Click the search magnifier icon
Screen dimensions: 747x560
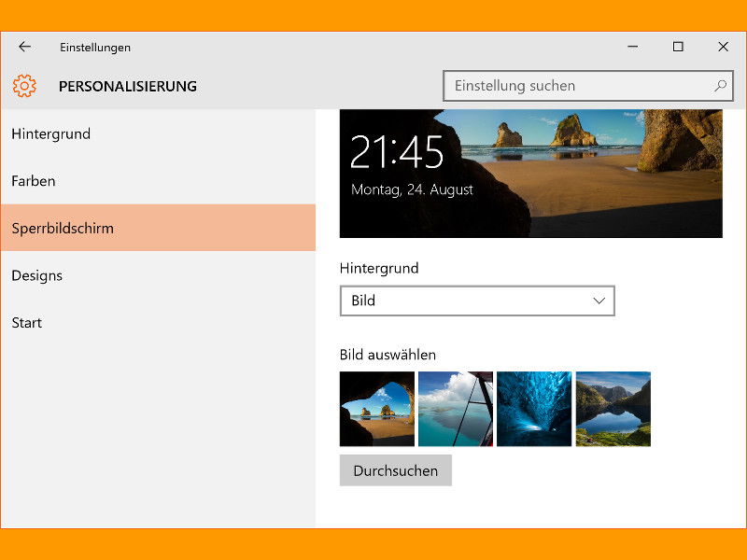(720, 86)
